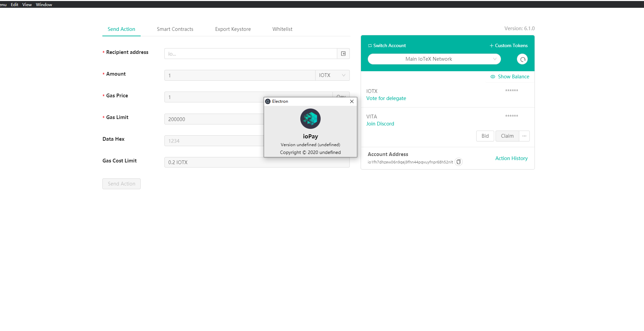
Task: View Action History
Action: coord(511,158)
